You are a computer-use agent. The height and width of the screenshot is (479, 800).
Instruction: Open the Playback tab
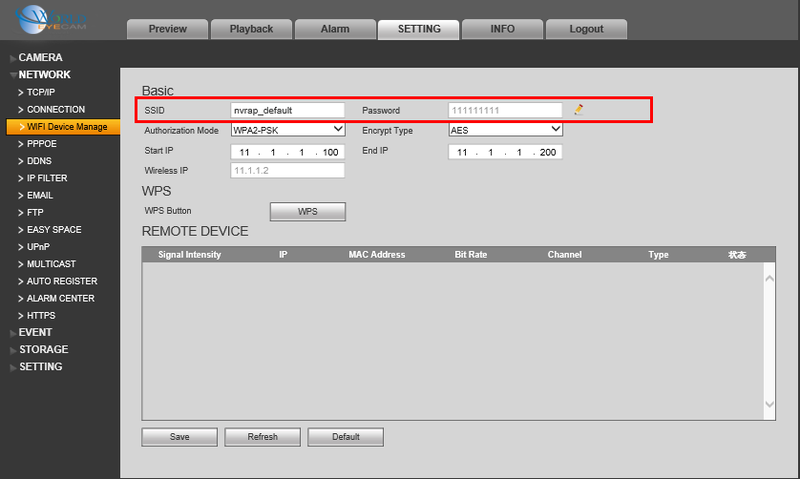click(251, 29)
